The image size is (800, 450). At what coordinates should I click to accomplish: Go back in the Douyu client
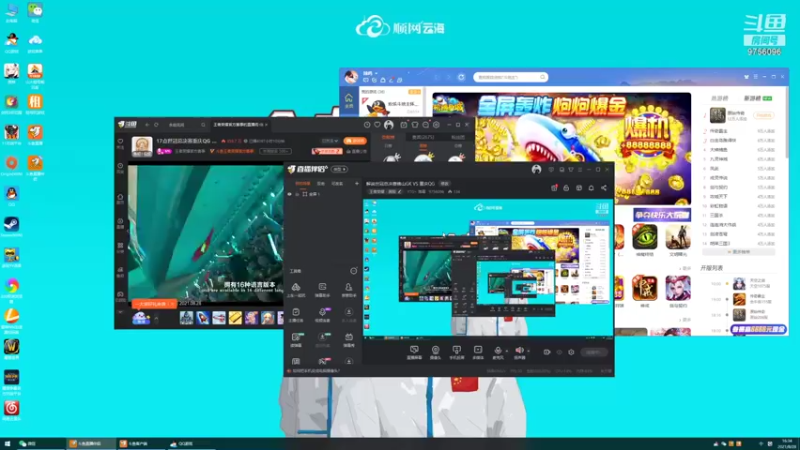point(147,124)
